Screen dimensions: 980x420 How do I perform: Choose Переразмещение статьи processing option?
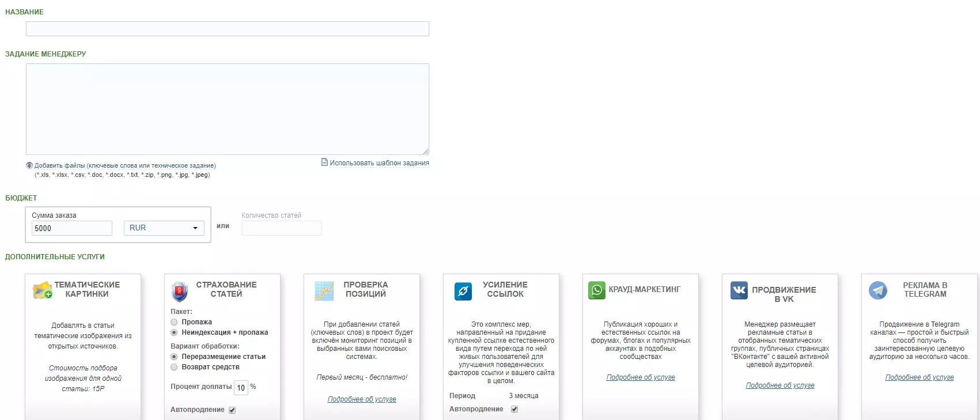click(174, 357)
